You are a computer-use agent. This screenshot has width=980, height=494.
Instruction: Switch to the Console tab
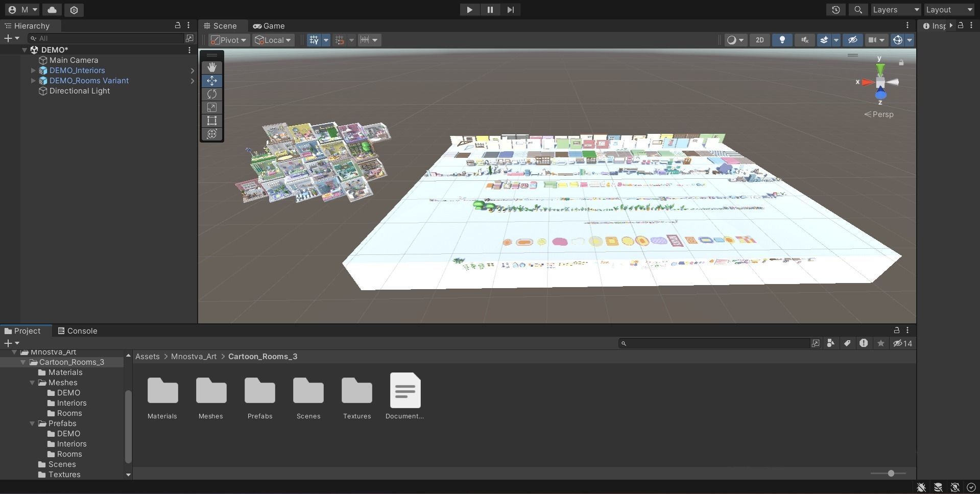pos(78,331)
